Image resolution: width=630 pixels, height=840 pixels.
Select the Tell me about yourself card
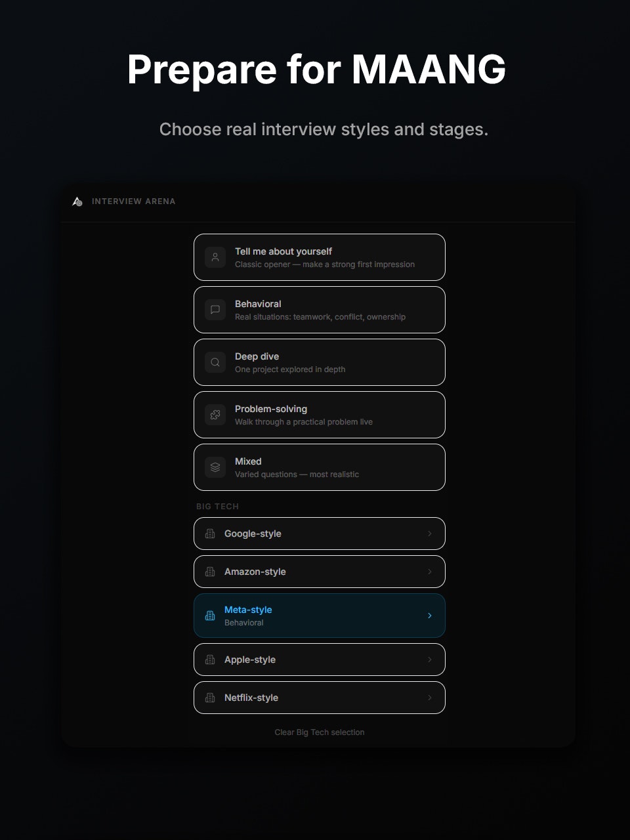click(320, 257)
